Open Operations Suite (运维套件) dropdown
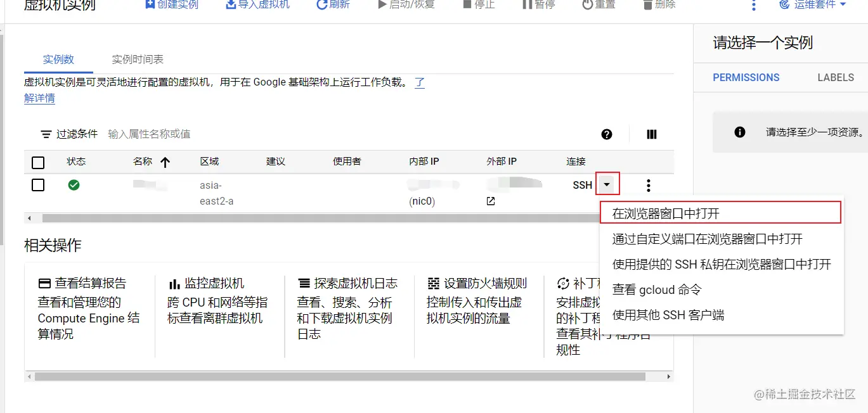This screenshot has width=868, height=413. tap(813, 4)
